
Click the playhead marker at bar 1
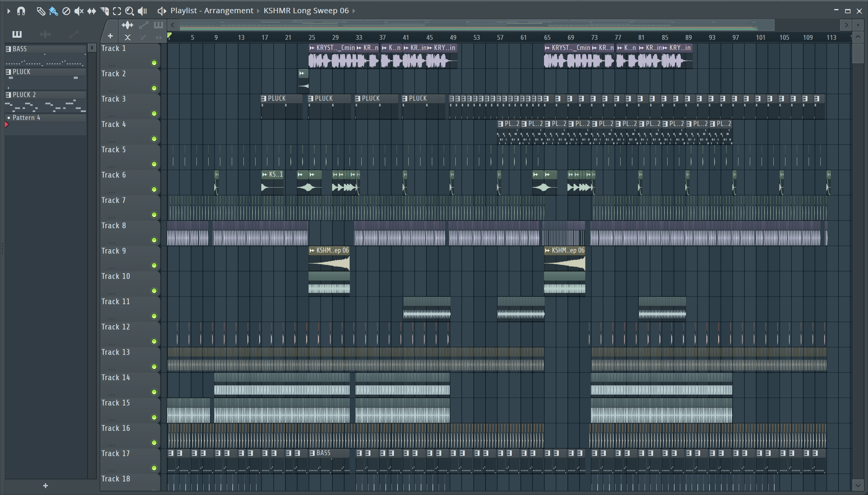pyautogui.click(x=169, y=36)
